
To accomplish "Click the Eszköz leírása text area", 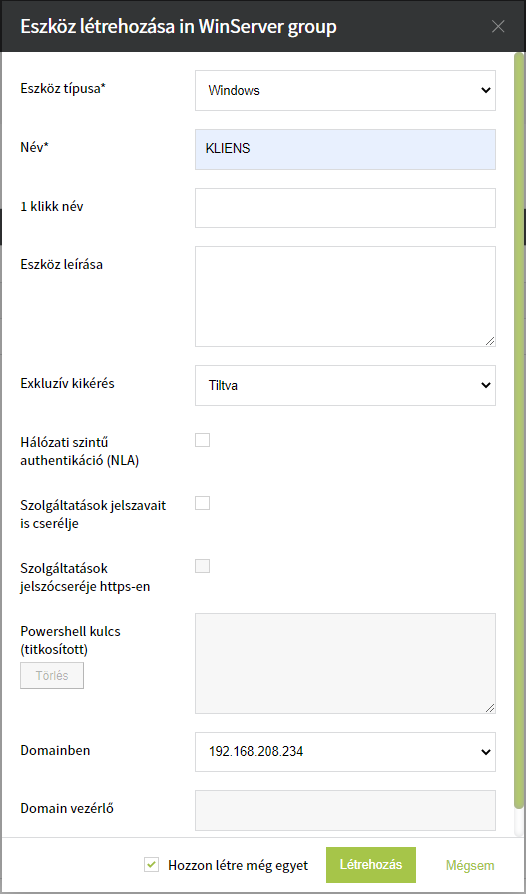I will (x=345, y=296).
